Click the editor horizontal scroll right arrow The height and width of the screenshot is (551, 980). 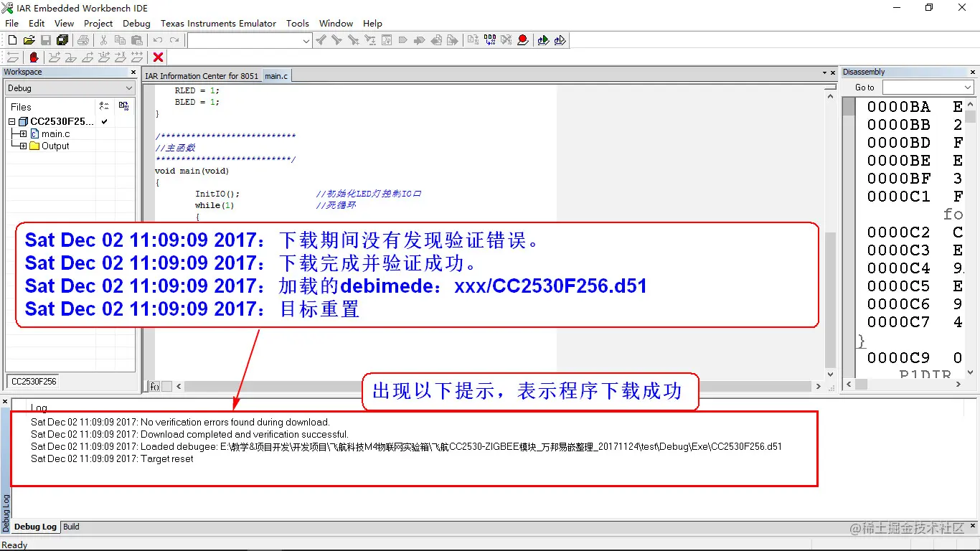[819, 386]
